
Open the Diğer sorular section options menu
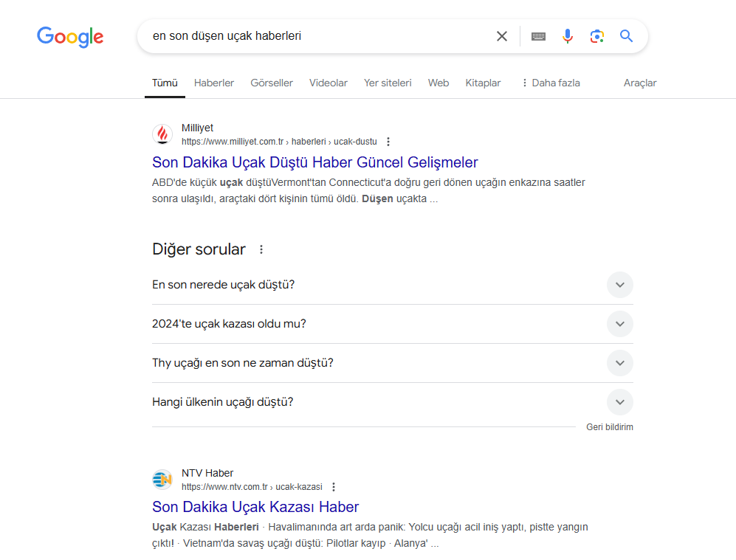click(x=261, y=249)
